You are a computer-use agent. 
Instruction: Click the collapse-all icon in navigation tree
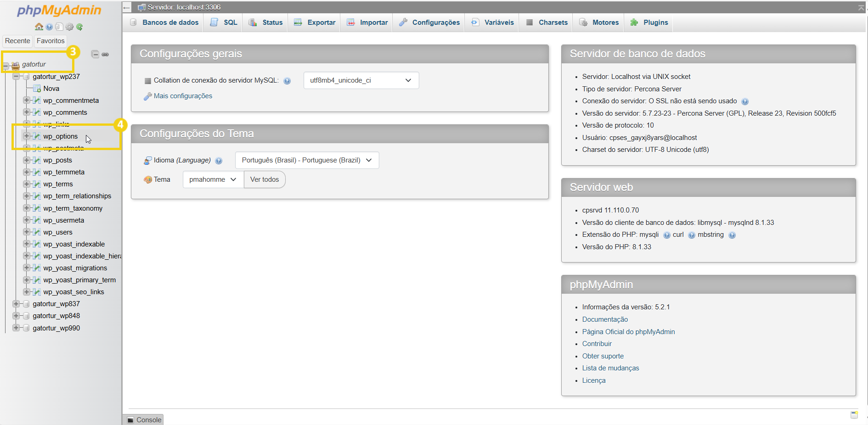click(x=95, y=54)
